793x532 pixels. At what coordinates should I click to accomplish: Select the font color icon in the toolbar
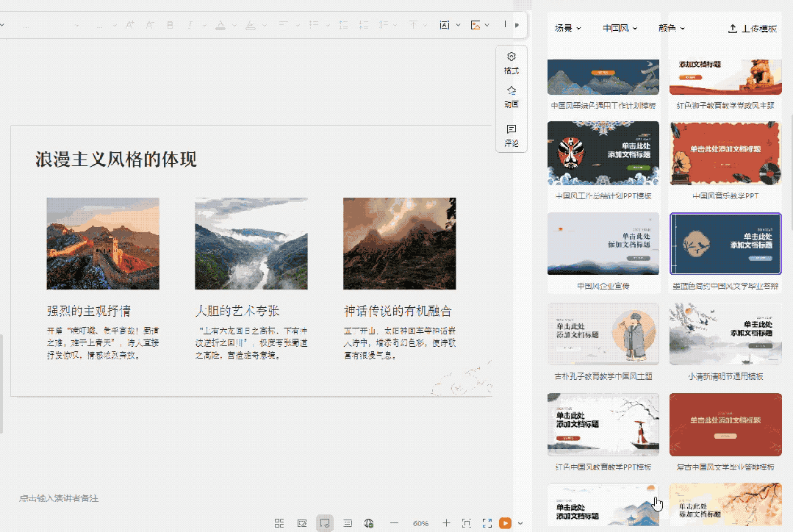(x=220, y=24)
